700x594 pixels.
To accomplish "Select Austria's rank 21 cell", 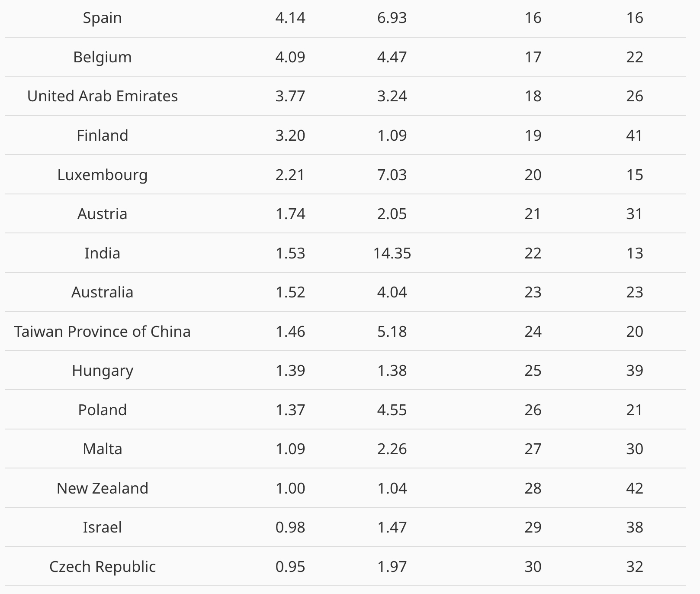I will [x=533, y=214].
